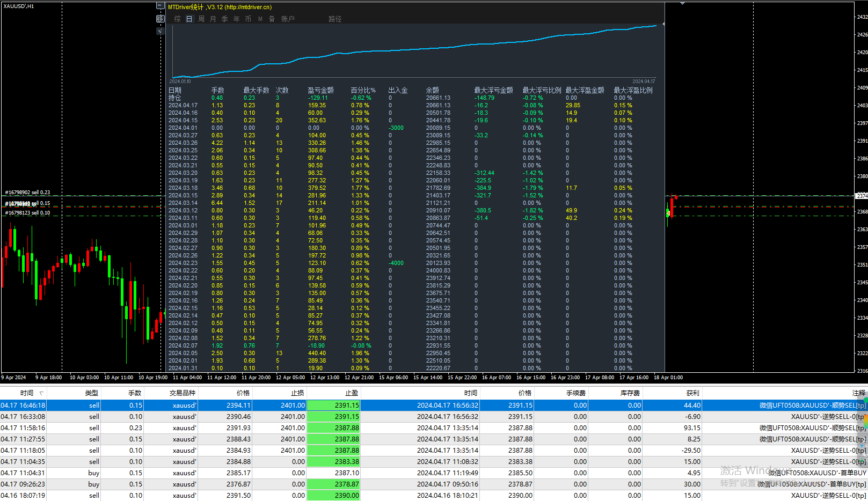Select the 年 yearly view icon
Viewport: 868px width, 501px height.
[x=237, y=19]
